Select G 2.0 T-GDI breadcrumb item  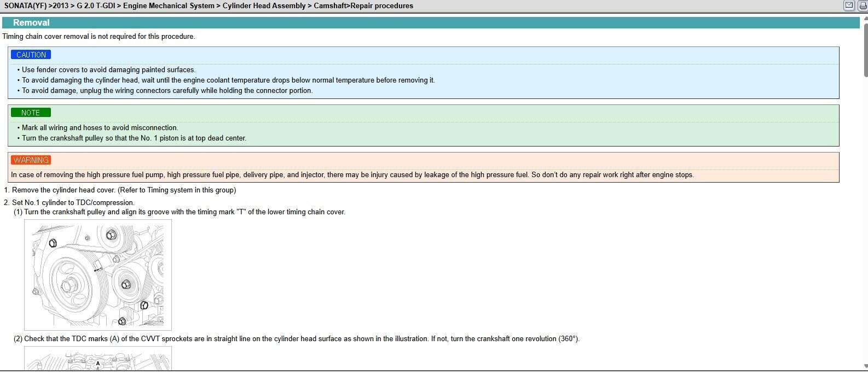(95, 6)
